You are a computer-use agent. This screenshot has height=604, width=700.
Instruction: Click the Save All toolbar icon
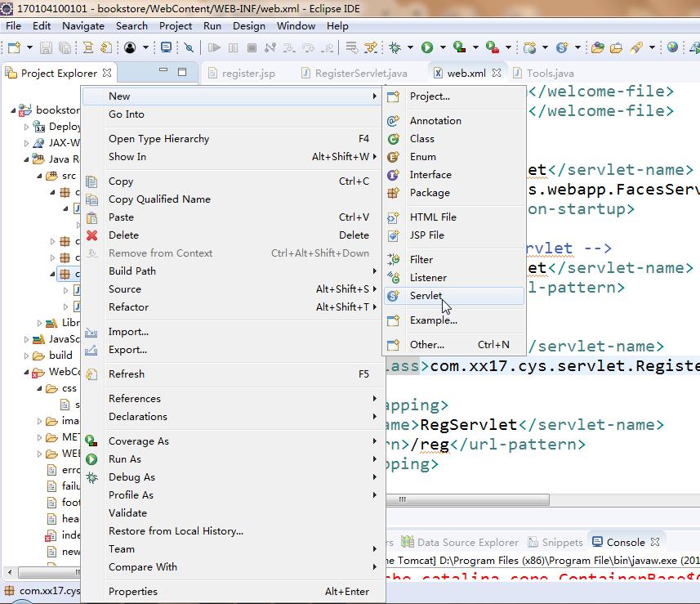pos(65,47)
